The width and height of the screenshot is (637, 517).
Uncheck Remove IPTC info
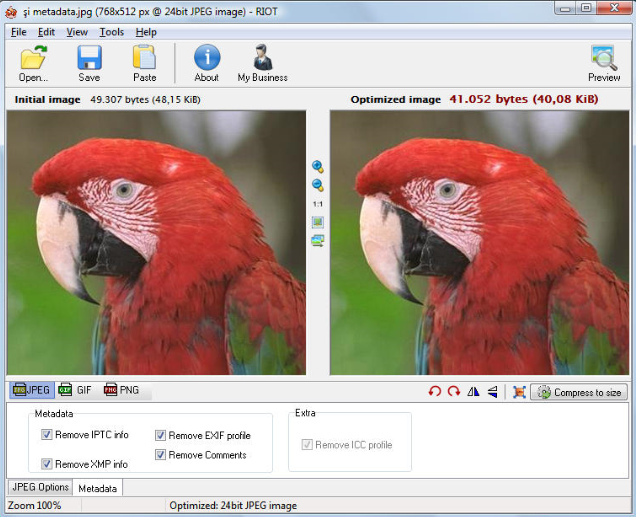click(x=47, y=435)
